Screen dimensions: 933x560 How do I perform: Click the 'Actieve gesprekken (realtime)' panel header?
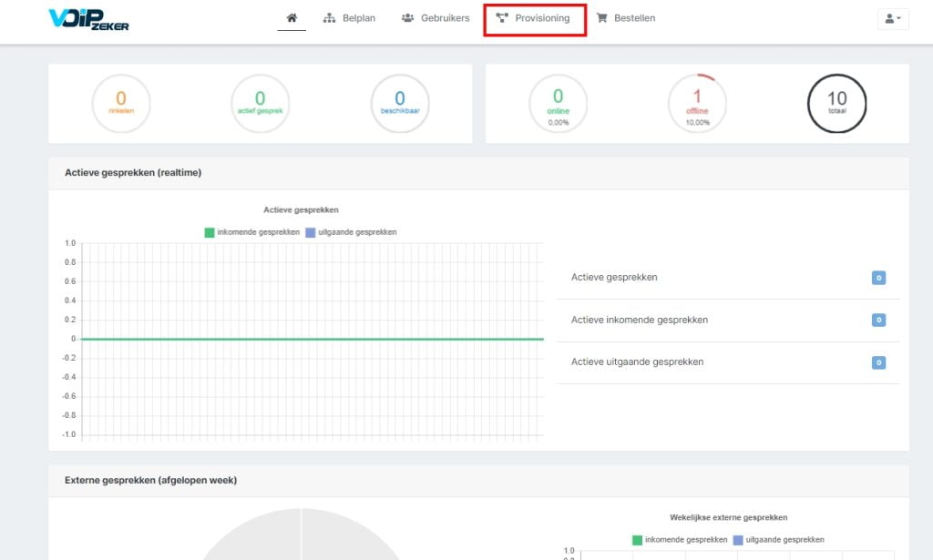(x=478, y=173)
